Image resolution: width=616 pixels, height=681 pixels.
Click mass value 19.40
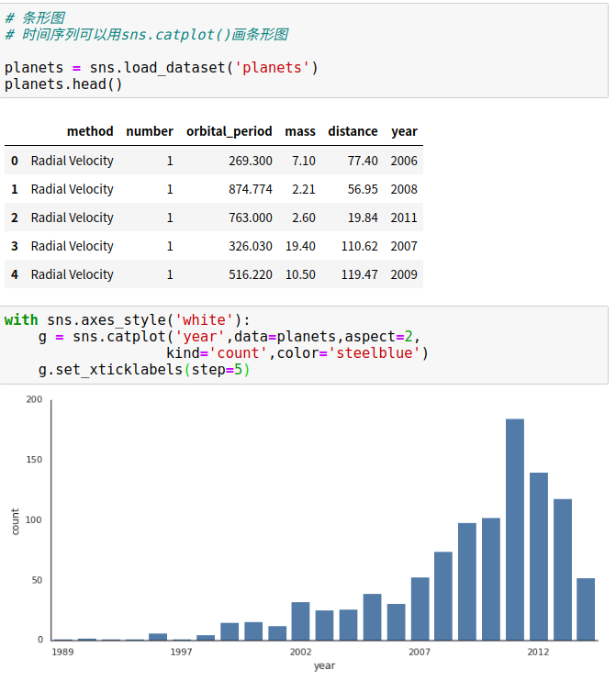[300, 246]
